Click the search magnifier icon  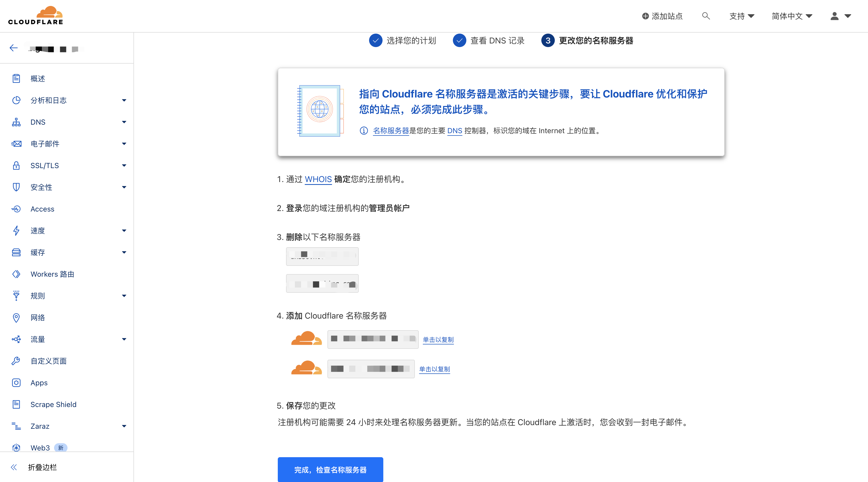coord(706,16)
